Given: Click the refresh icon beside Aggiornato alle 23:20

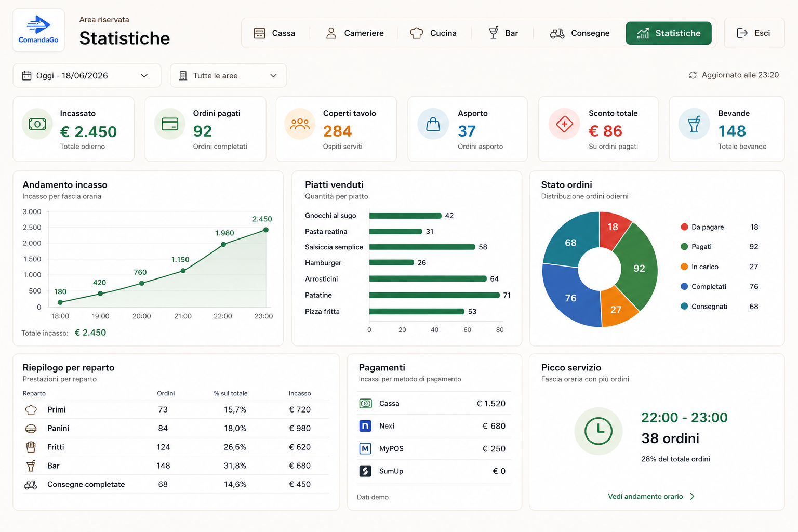Looking at the screenshot, I should tap(693, 75).
